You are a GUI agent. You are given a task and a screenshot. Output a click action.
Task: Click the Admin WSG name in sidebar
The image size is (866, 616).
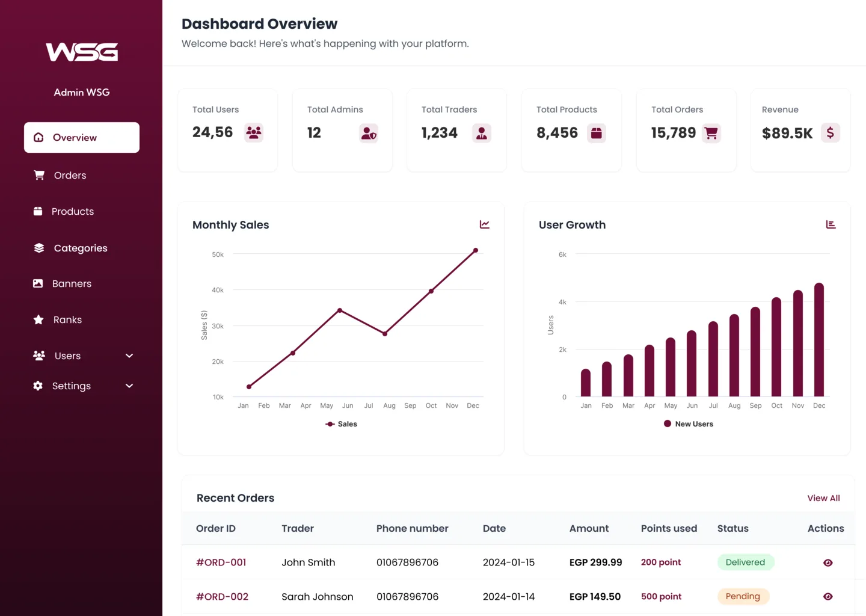tap(82, 92)
